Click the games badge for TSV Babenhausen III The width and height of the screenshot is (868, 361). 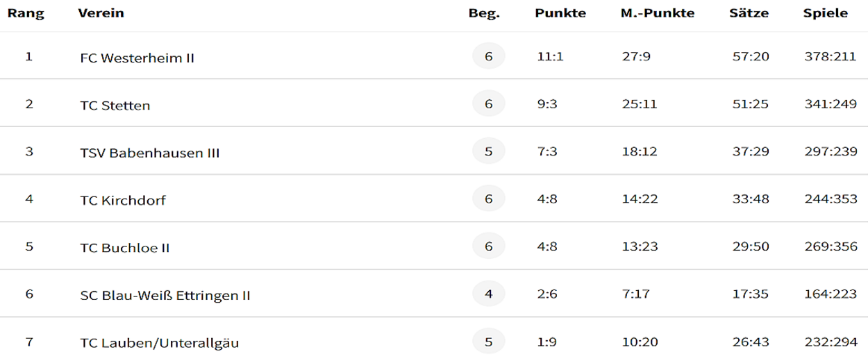coord(489,151)
